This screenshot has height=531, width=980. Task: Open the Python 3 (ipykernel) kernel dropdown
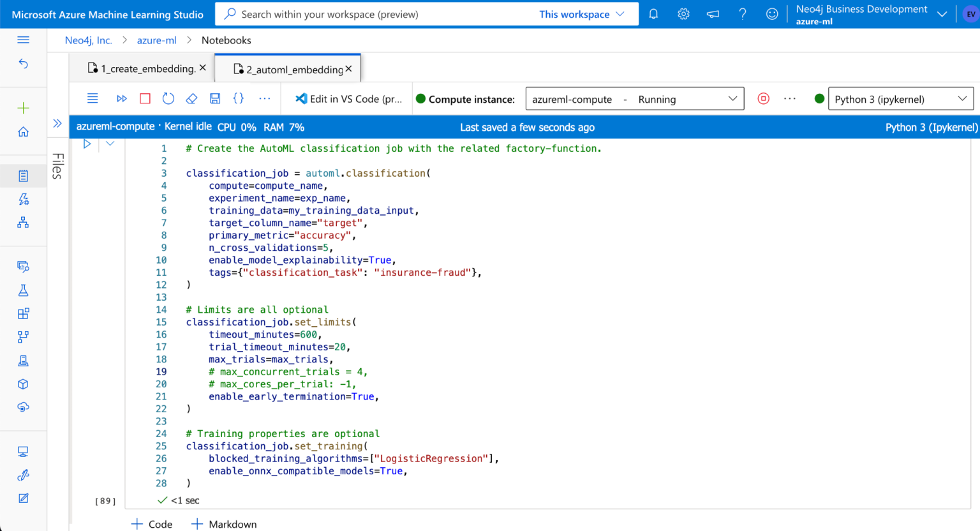point(900,98)
